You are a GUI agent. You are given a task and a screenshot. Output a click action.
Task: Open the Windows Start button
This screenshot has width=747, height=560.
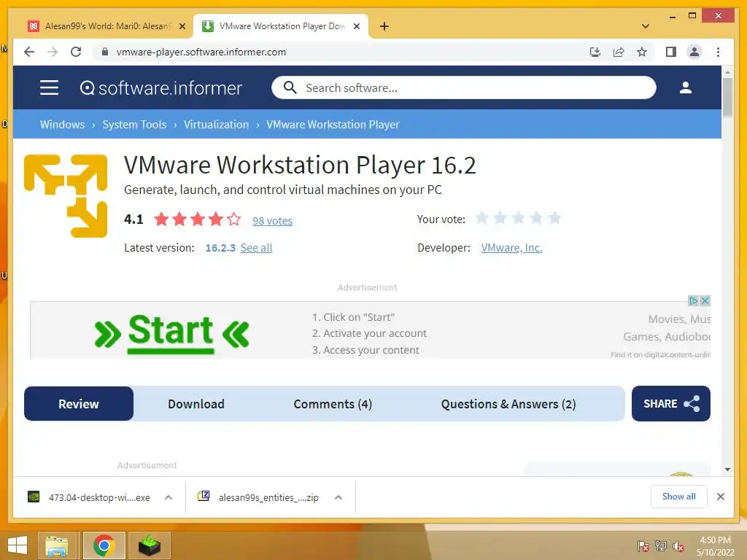click(18, 545)
